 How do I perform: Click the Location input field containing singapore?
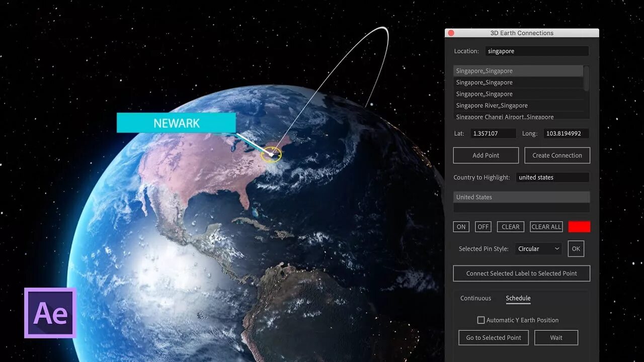point(537,51)
